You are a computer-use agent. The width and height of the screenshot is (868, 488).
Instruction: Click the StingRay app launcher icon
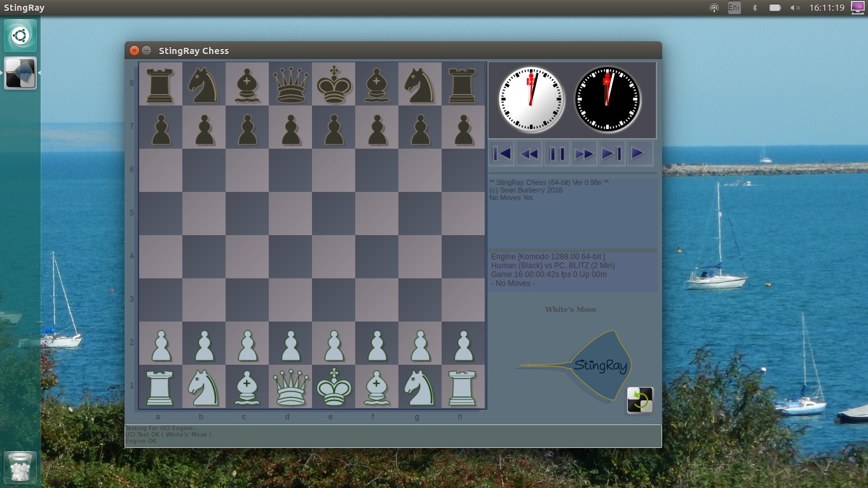click(x=20, y=73)
